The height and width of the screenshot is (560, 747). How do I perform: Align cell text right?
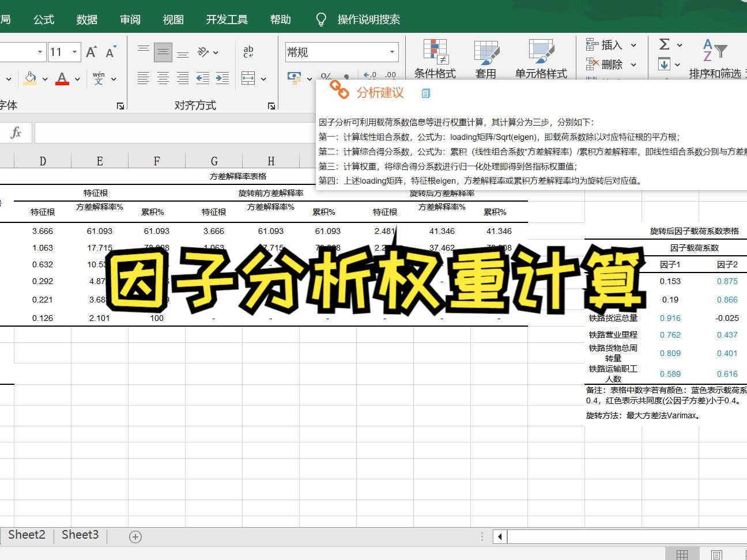(183, 78)
